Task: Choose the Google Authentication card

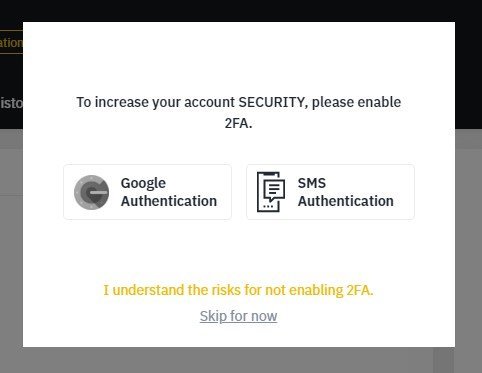Action: coord(147,192)
